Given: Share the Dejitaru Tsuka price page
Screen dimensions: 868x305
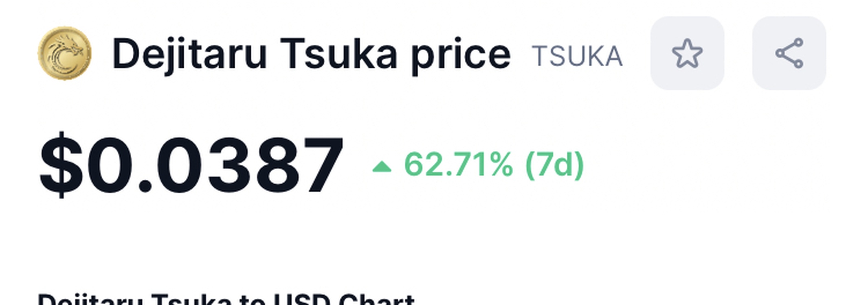Looking at the screenshot, I should tap(789, 53).
